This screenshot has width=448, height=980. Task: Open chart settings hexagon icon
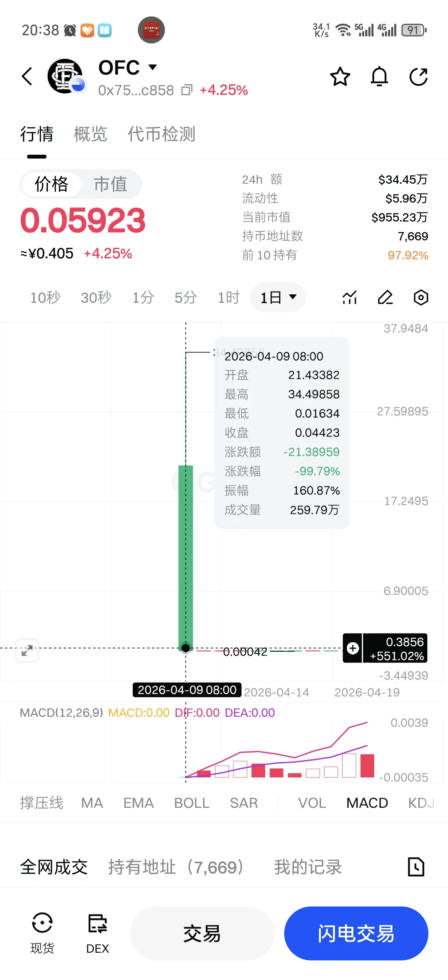[421, 297]
